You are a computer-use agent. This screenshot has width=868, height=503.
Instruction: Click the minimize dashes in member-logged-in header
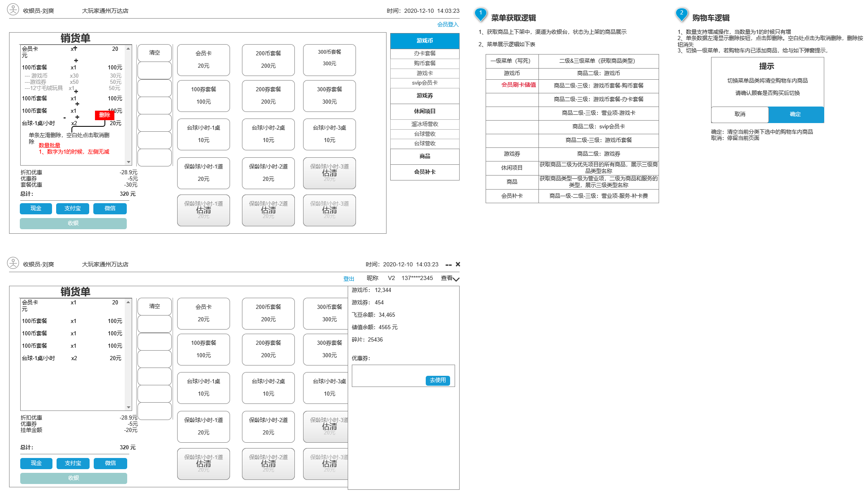click(448, 265)
